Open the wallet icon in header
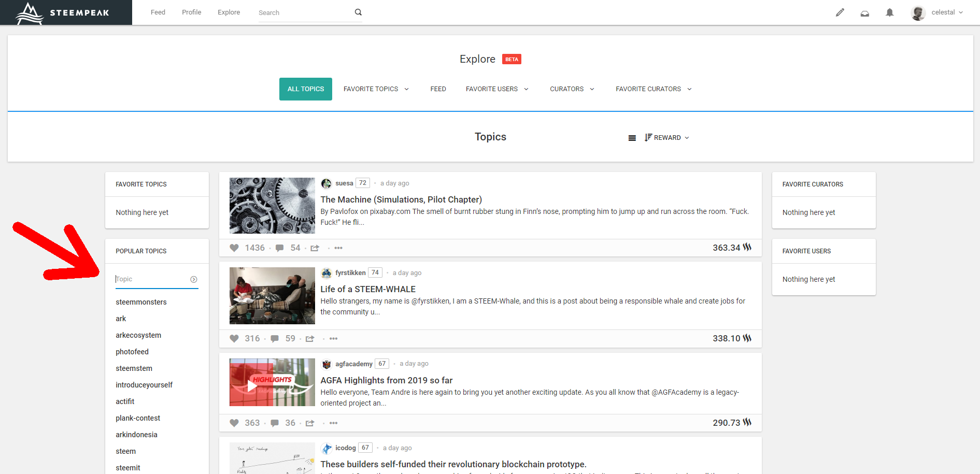This screenshot has height=474, width=980. 864,13
